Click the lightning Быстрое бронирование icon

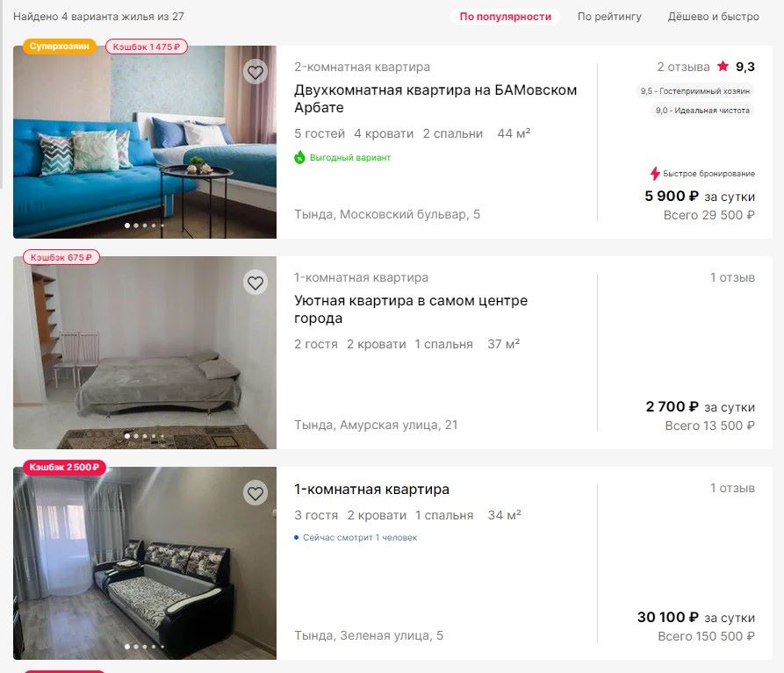pyautogui.click(x=654, y=174)
